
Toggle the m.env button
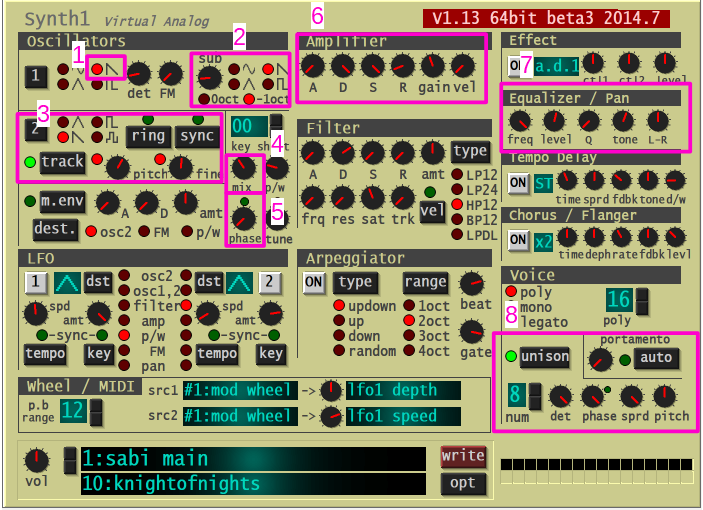pos(62,201)
